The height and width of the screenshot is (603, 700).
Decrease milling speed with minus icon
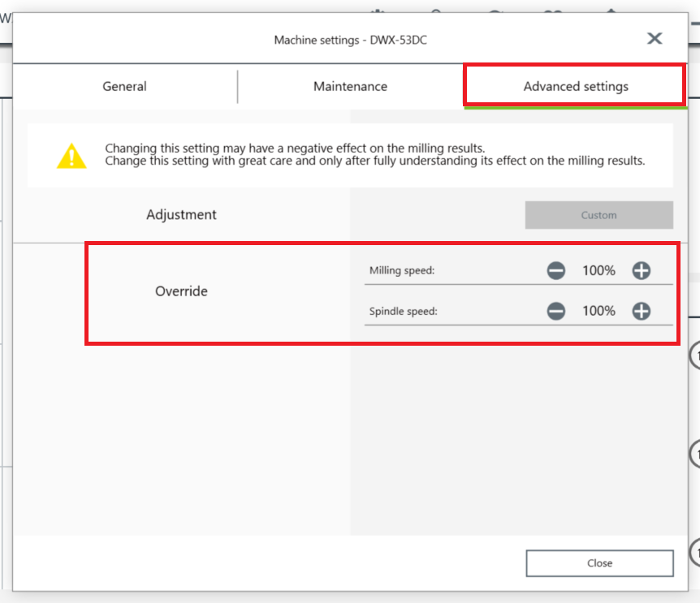pos(555,270)
